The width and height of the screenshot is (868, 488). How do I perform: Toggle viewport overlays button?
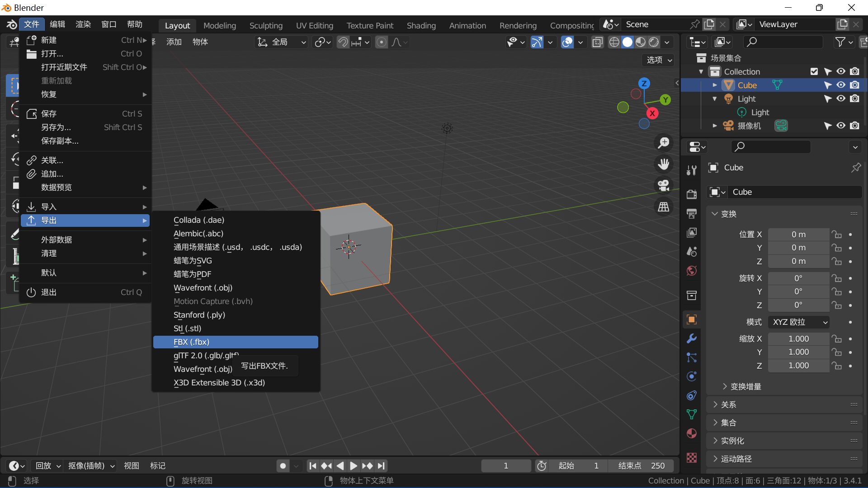coord(567,42)
